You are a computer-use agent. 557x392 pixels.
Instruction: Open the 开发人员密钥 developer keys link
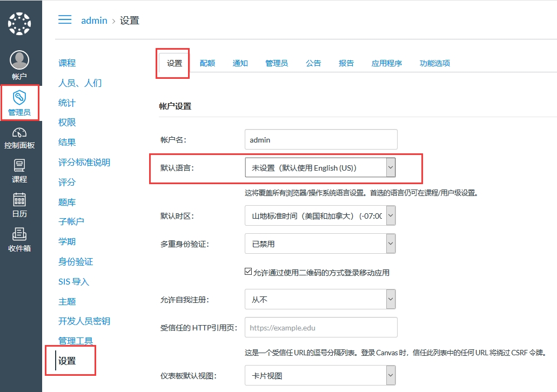coord(84,321)
